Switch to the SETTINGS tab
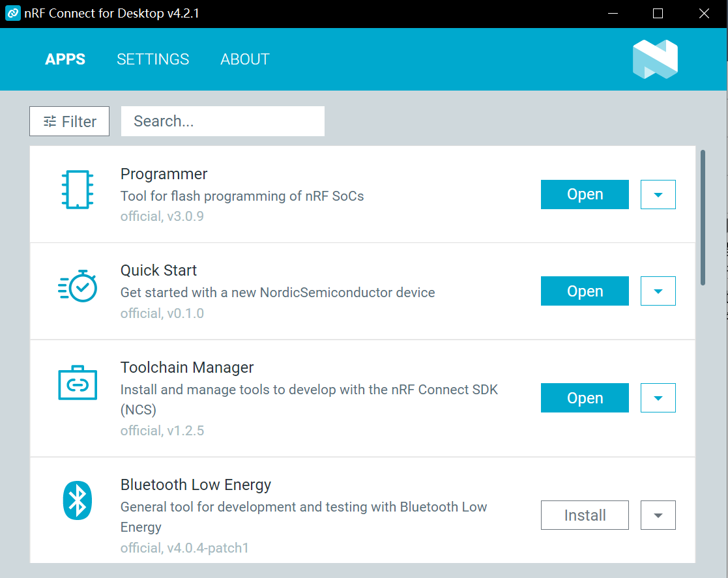This screenshot has height=578, width=728. click(153, 59)
